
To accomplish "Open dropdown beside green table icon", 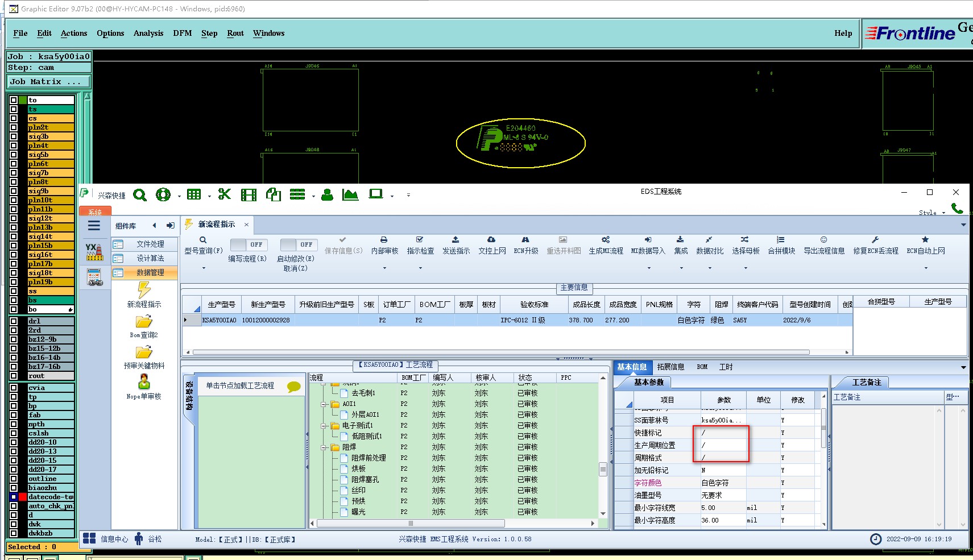I will (209, 196).
